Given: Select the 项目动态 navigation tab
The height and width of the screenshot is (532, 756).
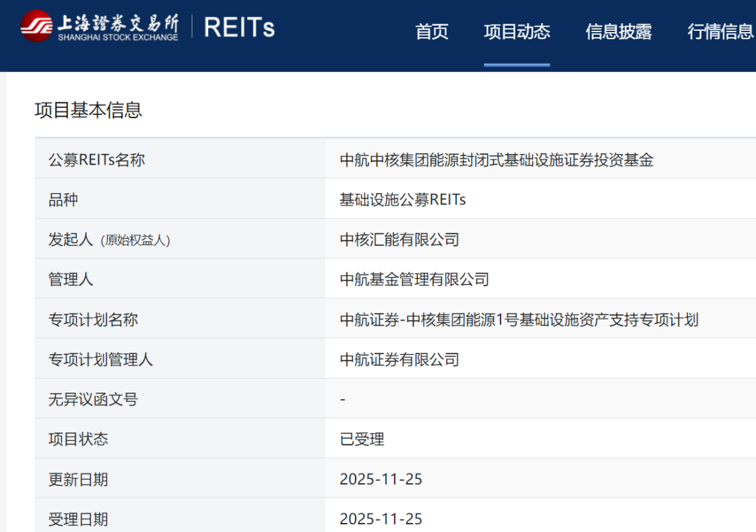Looking at the screenshot, I should (517, 31).
